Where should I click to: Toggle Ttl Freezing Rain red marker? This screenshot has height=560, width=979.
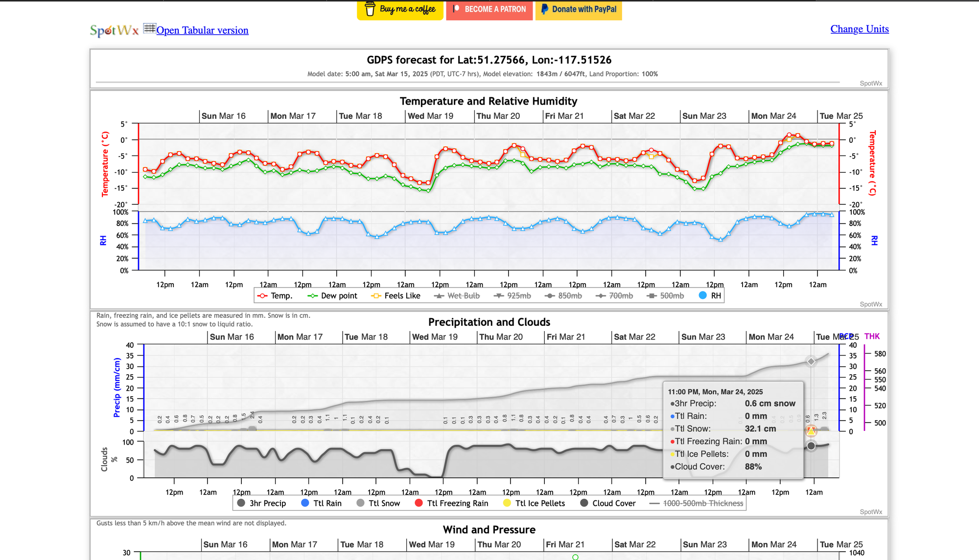point(419,503)
